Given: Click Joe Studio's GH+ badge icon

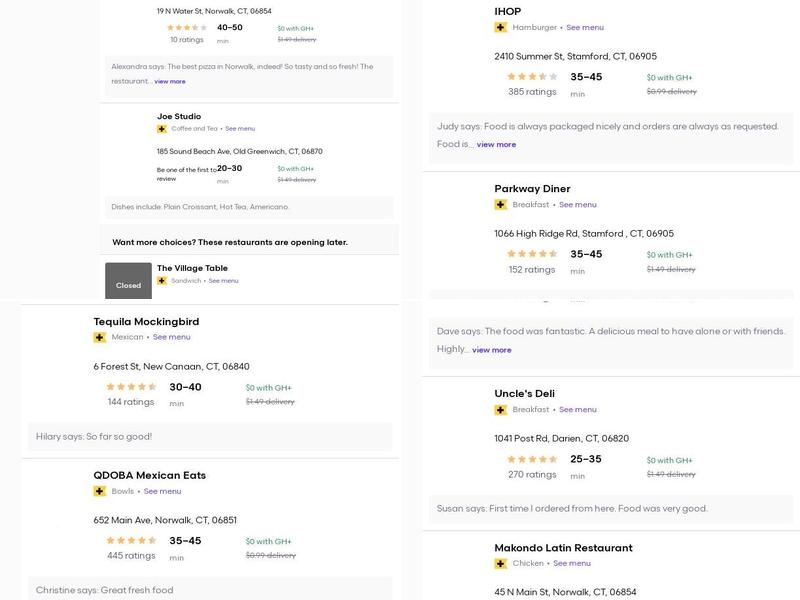Looking at the screenshot, I should click(x=162, y=129).
